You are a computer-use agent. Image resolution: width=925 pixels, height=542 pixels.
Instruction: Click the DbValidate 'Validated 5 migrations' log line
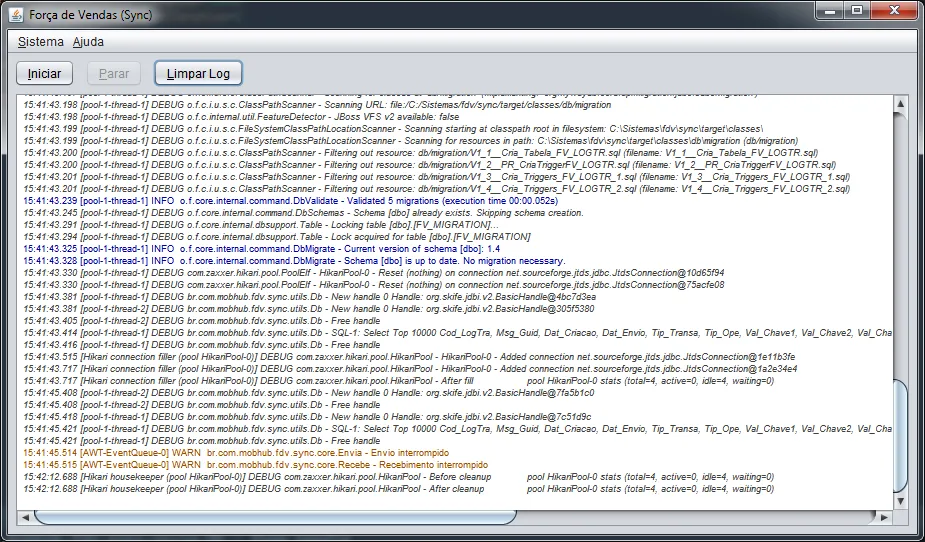coord(291,201)
